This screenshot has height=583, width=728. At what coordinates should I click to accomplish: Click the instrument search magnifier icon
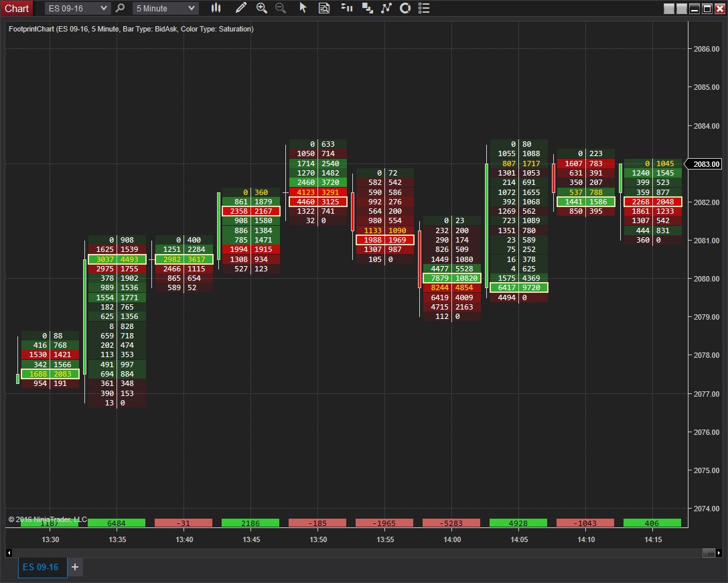(121, 8)
